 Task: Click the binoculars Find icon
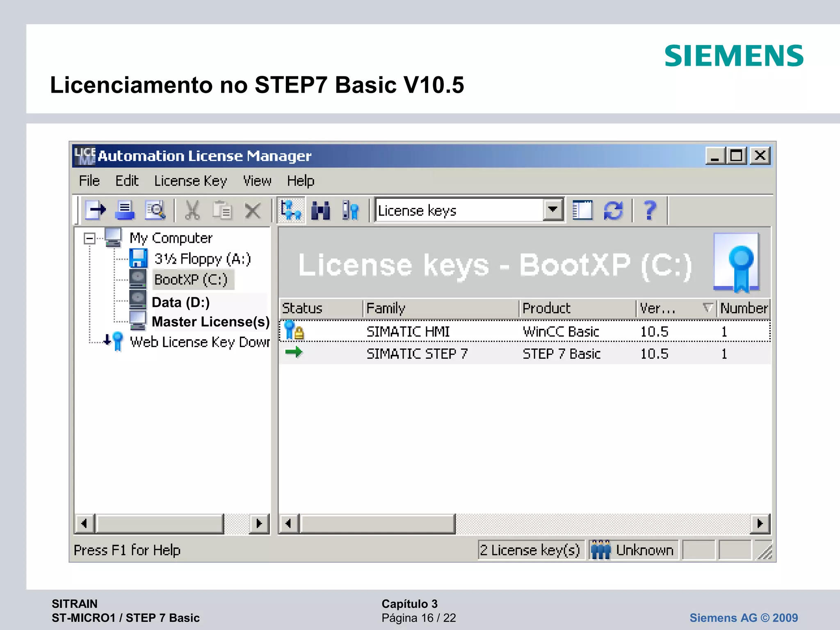click(x=321, y=210)
